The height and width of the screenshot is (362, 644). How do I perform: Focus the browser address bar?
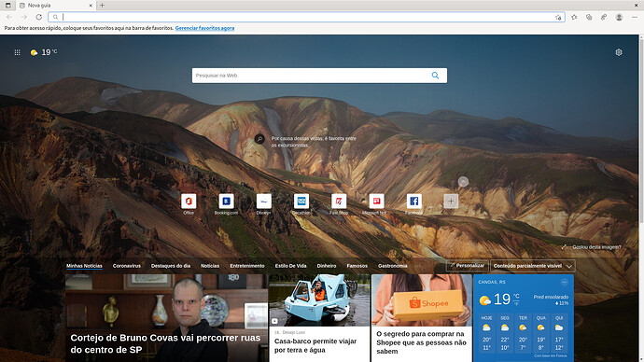pyautogui.click(x=306, y=17)
